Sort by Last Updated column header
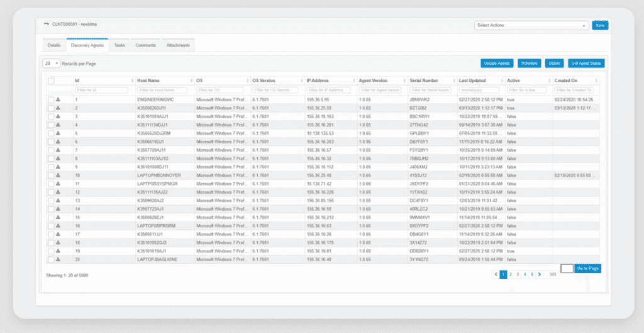Screen dimensions: 644x333 (x=472, y=81)
